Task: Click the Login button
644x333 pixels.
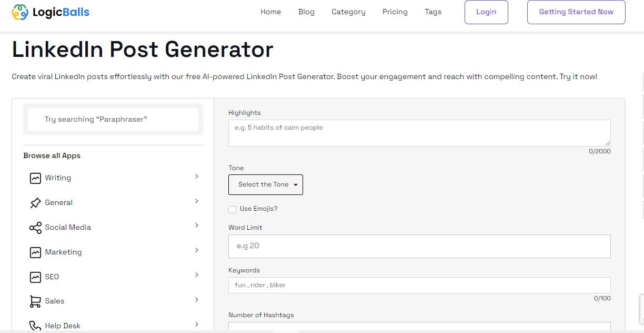Action: 486,12
